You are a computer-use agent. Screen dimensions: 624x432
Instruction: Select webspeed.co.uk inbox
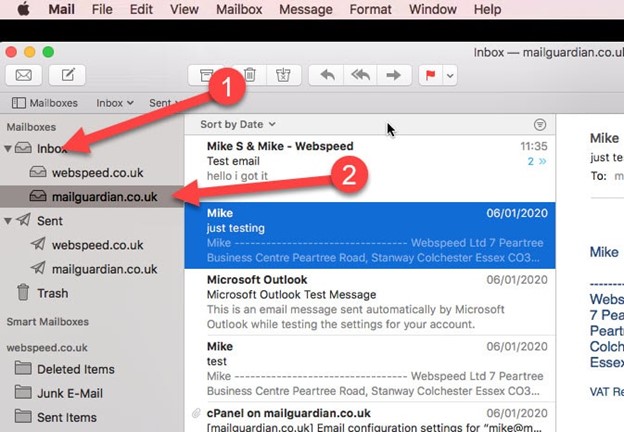point(92,173)
